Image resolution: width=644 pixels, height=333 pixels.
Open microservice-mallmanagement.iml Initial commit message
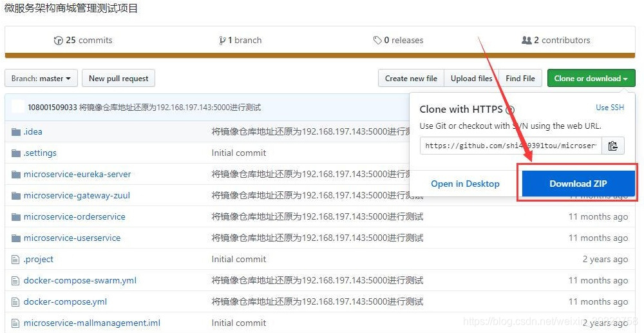tap(239, 323)
